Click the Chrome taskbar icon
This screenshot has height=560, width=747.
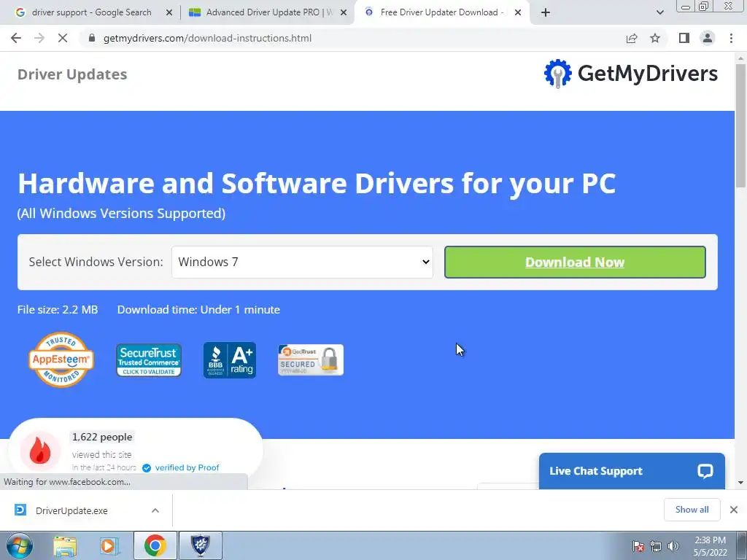(155, 545)
